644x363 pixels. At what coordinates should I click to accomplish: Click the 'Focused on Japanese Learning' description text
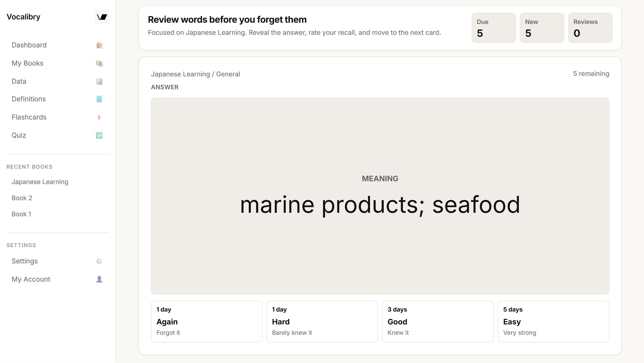point(294,33)
